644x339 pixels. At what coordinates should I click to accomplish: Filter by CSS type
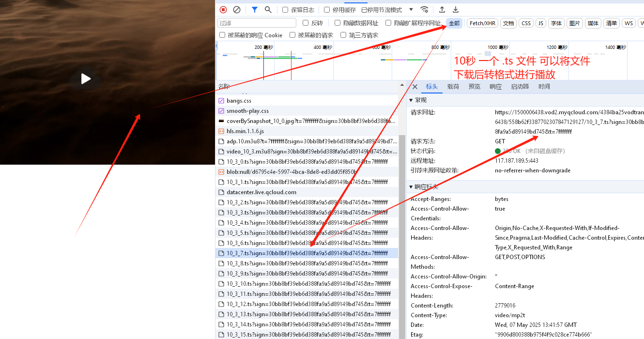click(x=526, y=23)
